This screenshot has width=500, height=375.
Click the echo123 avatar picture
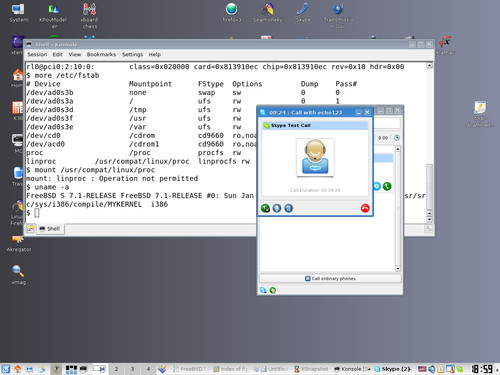[315, 157]
